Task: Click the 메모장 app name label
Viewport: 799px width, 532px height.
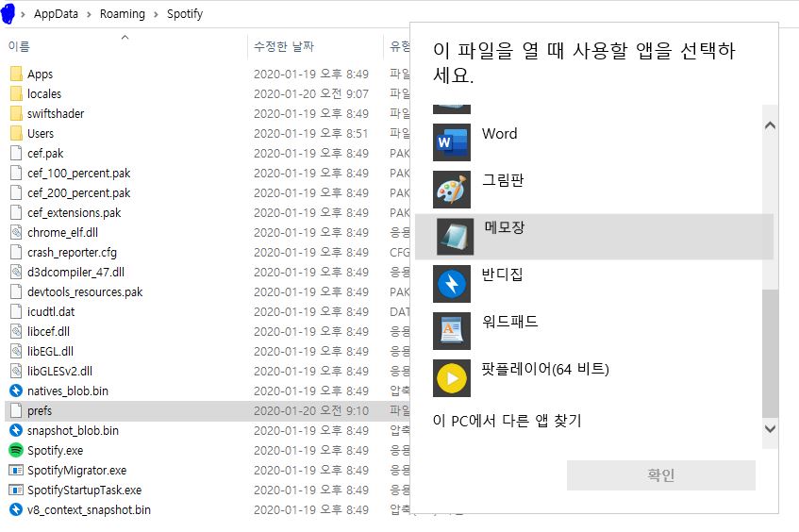Action: [504, 227]
